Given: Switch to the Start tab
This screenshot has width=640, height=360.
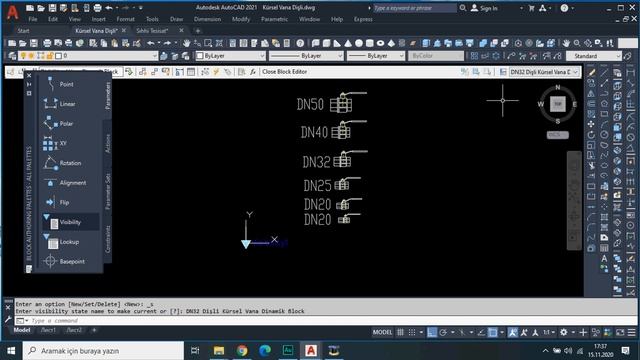Looking at the screenshot, I should pyautogui.click(x=23, y=31).
